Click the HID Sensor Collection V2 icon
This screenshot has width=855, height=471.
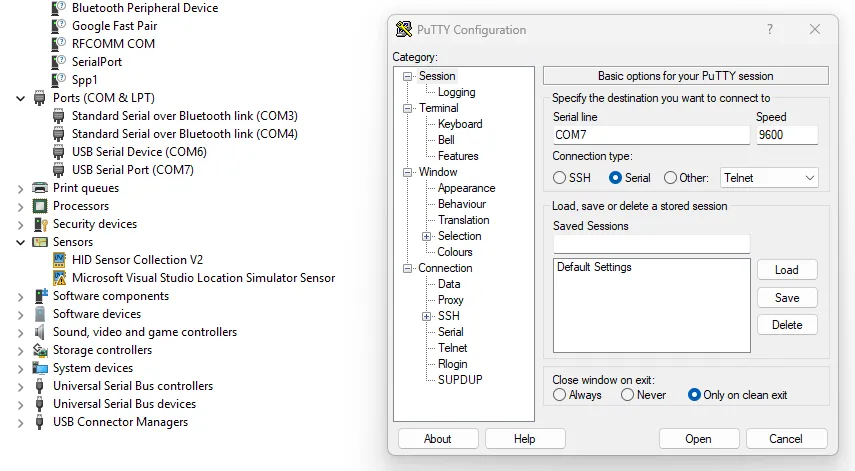[x=59, y=260]
